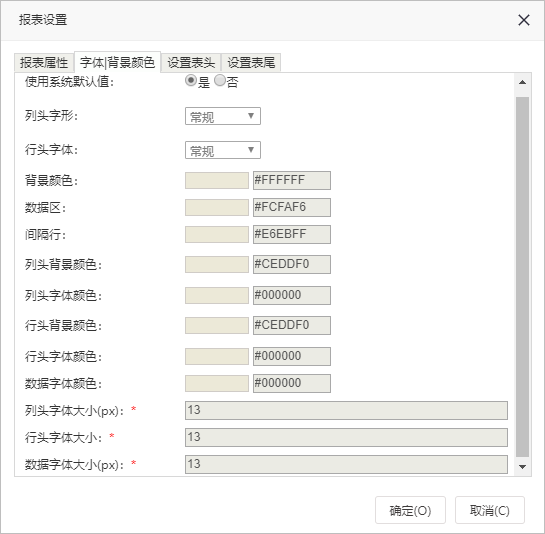Viewport: 545px width, 534px height.
Task: Select 否 for 使用系统默认值
Action: (220, 81)
